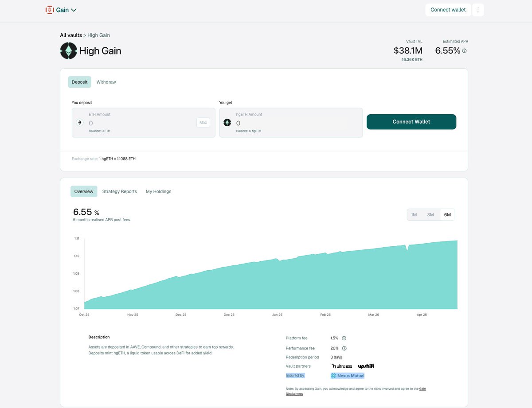Click the ETH Amount input field

(x=143, y=123)
